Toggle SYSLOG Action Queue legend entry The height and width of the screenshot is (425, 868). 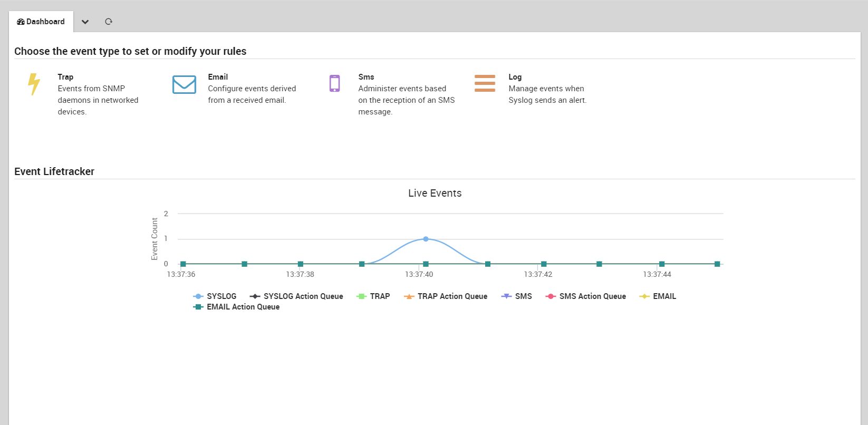(296, 296)
